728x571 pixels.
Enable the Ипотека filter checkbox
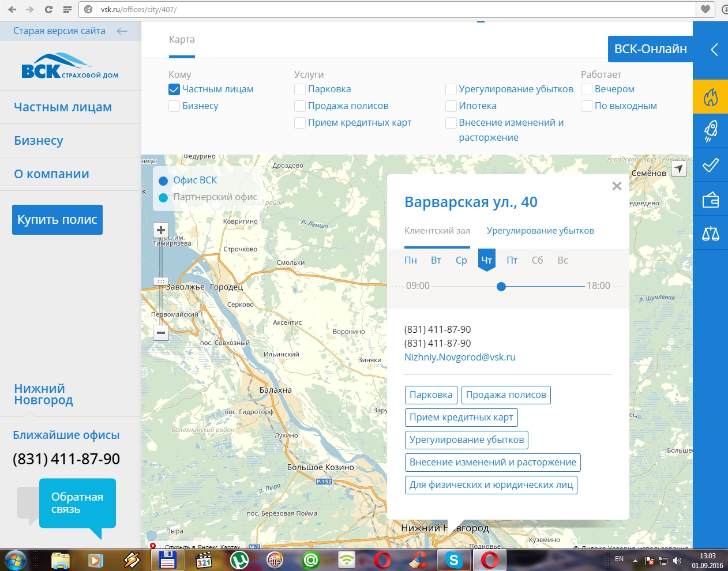[451, 106]
